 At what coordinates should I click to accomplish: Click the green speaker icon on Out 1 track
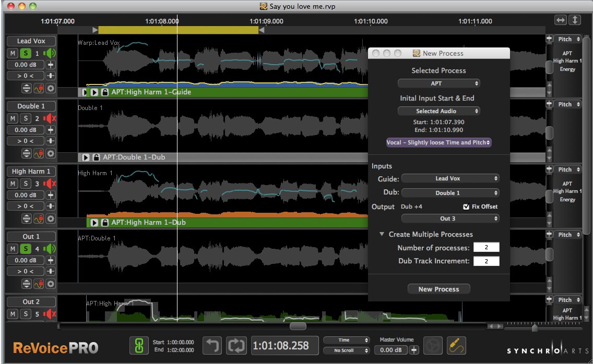pos(50,249)
